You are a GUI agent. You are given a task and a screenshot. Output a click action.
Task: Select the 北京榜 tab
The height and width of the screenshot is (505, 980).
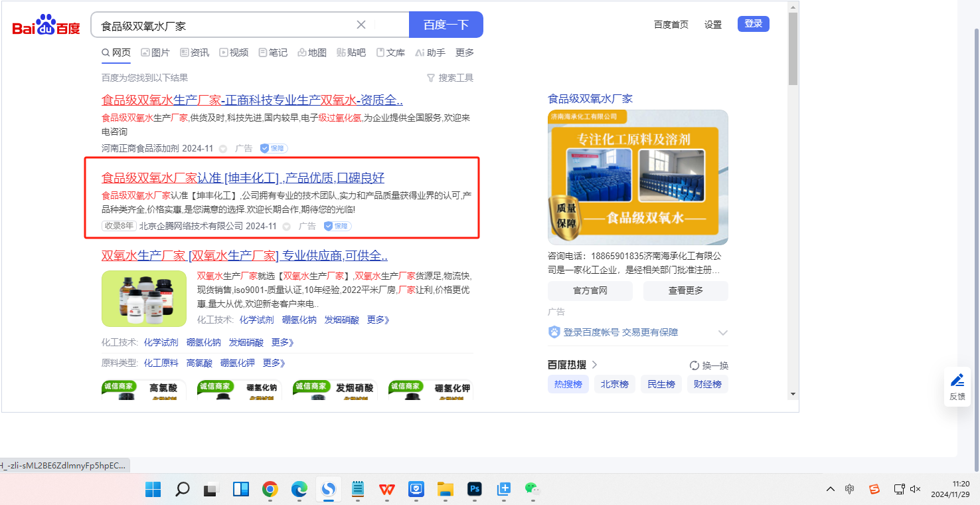click(x=615, y=384)
